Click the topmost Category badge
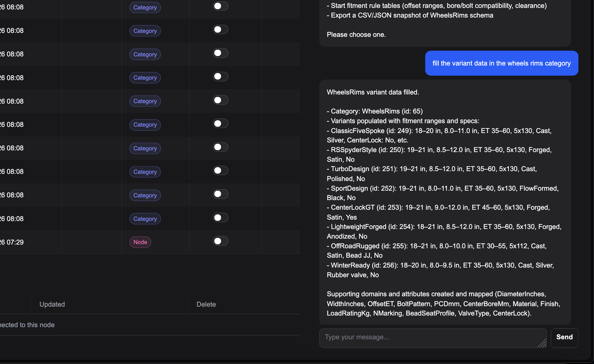 (145, 7)
